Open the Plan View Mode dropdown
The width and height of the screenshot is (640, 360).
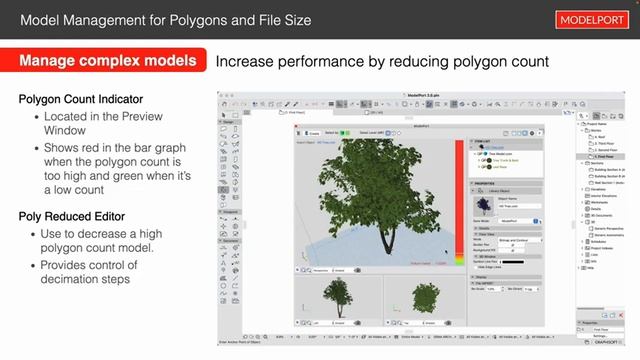pyautogui.click(x=521, y=240)
